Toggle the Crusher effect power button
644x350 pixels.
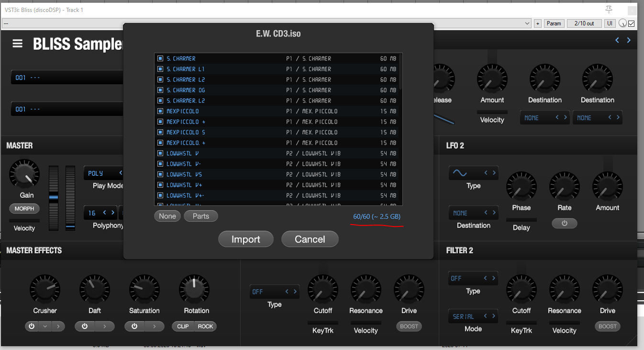[x=32, y=327]
